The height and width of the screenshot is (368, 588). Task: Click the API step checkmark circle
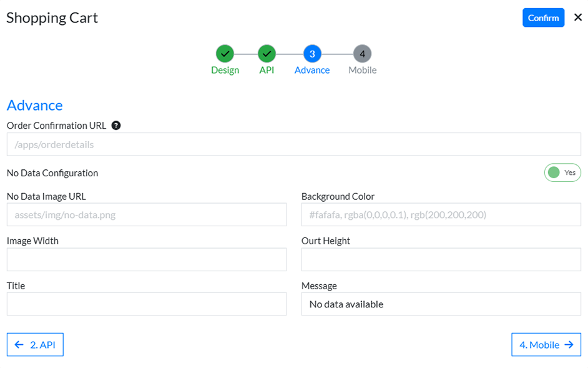coord(267,54)
